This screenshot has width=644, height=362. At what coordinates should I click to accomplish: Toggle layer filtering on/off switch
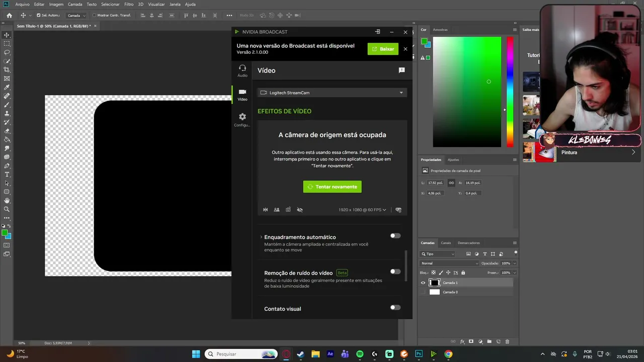coord(516,252)
